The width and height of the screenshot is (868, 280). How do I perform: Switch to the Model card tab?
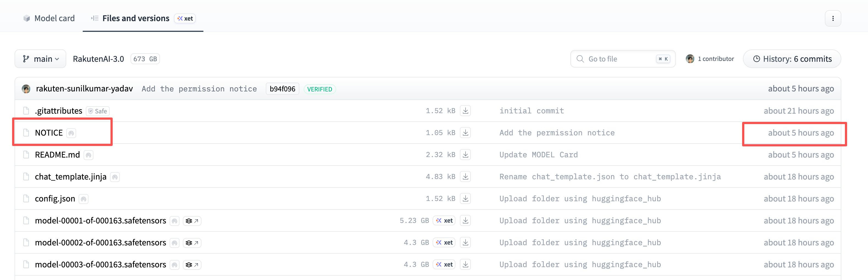click(x=49, y=18)
